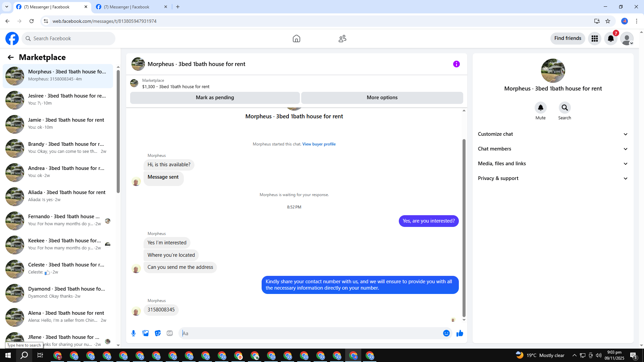644x362 pixels.
Task: Choose a GIF from the GIF icon
Action: click(x=170, y=333)
